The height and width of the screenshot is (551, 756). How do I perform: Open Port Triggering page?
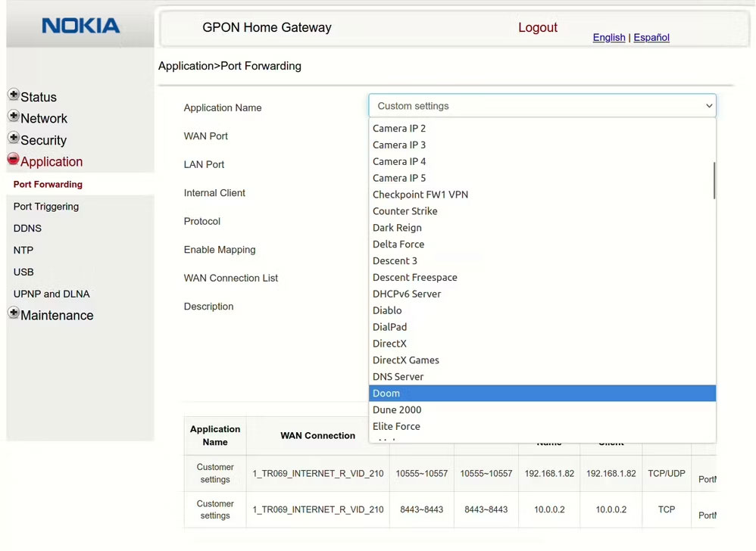coord(45,207)
